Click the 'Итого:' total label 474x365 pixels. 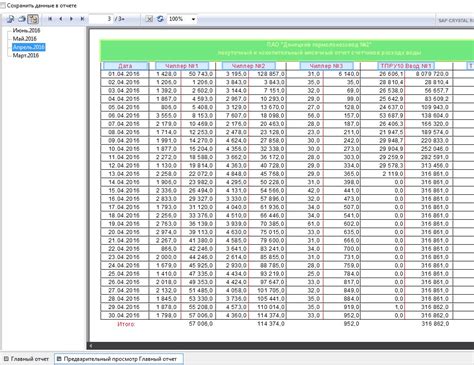click(126, 324)
